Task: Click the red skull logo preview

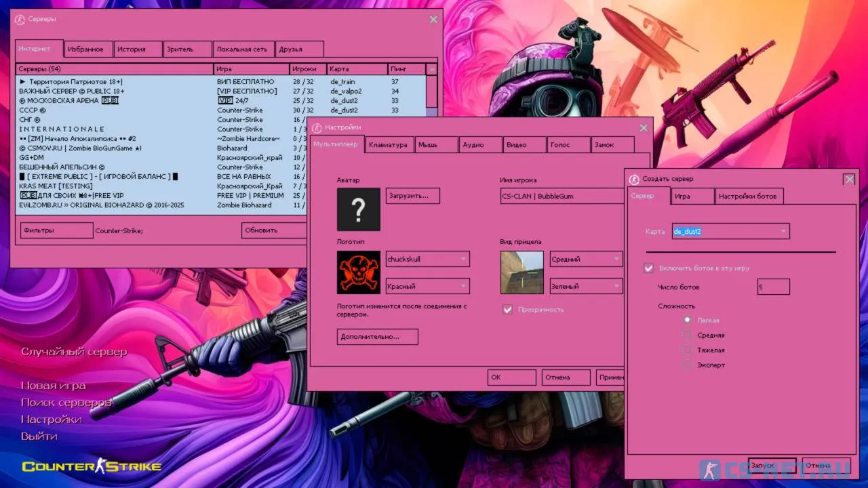Action: tap(359, 272)
